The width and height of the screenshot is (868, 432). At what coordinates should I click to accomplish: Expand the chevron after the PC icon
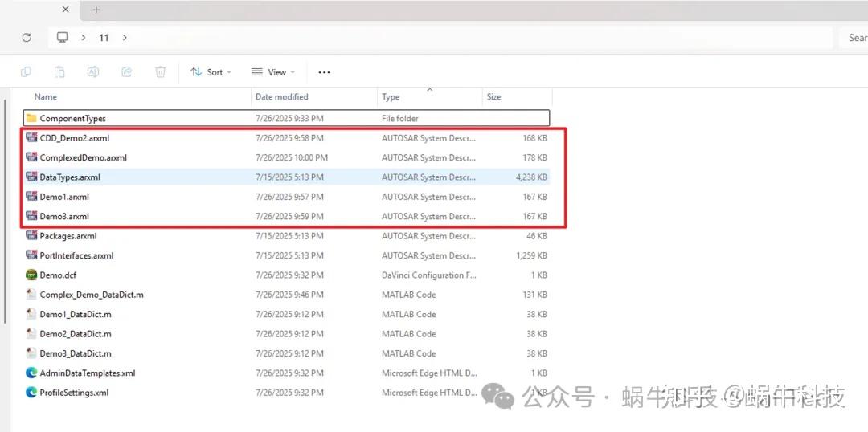(x=83, y=38)
